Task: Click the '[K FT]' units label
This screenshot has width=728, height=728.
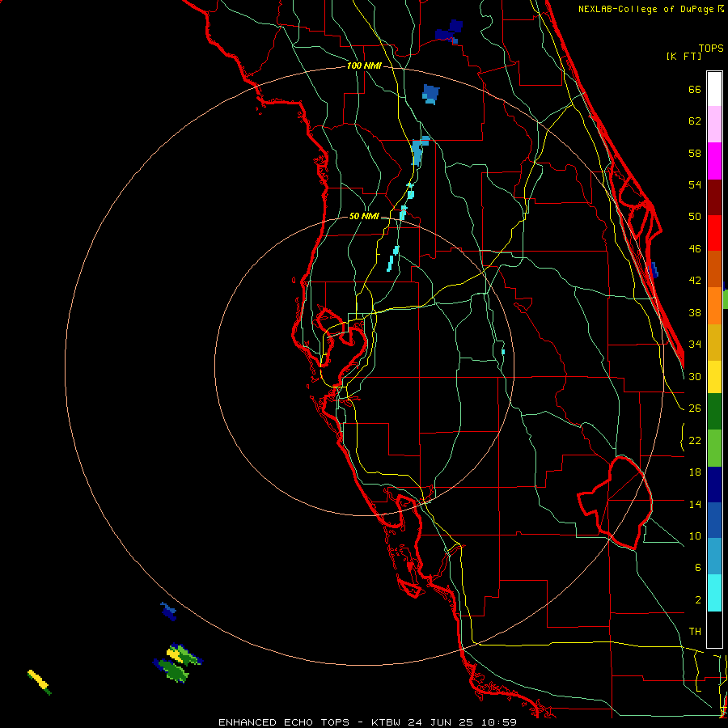Action: (x=684, y=57)
